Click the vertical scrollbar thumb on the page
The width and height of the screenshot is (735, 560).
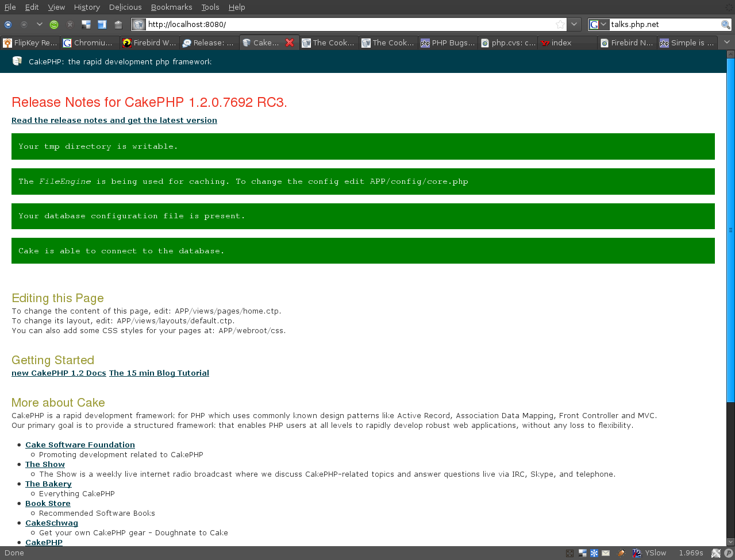(730, 230)
